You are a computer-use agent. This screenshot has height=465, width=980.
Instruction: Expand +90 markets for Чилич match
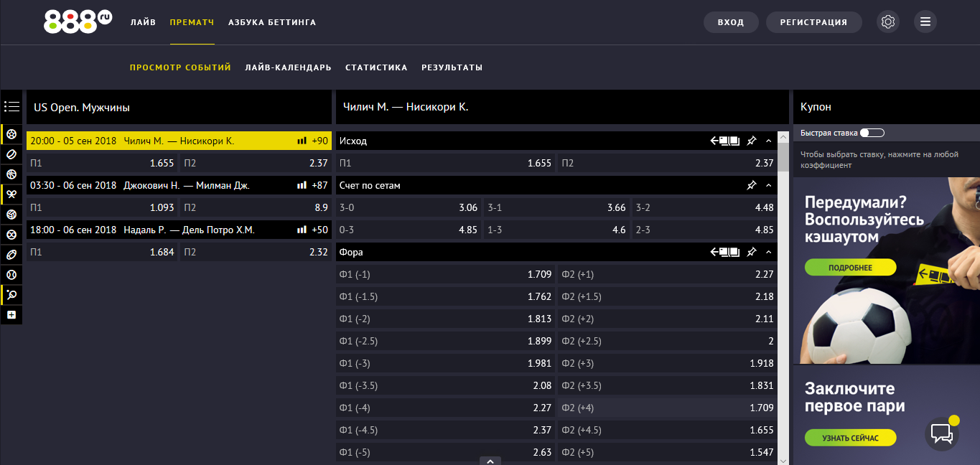(x=319, y=141)
